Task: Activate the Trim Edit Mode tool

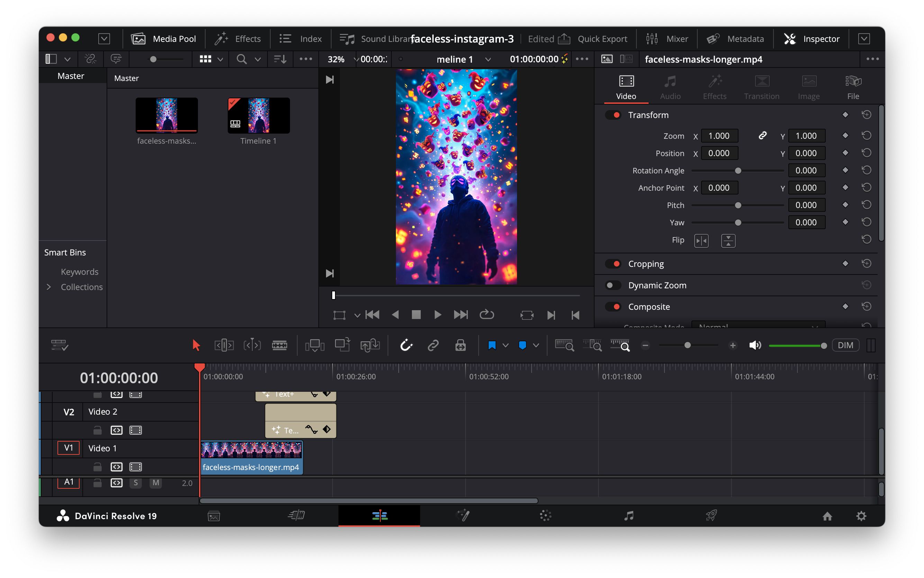Action: point(224,345)
